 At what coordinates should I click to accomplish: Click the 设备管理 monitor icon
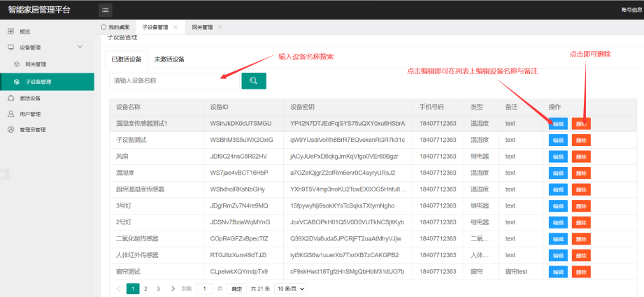[11, 48]
